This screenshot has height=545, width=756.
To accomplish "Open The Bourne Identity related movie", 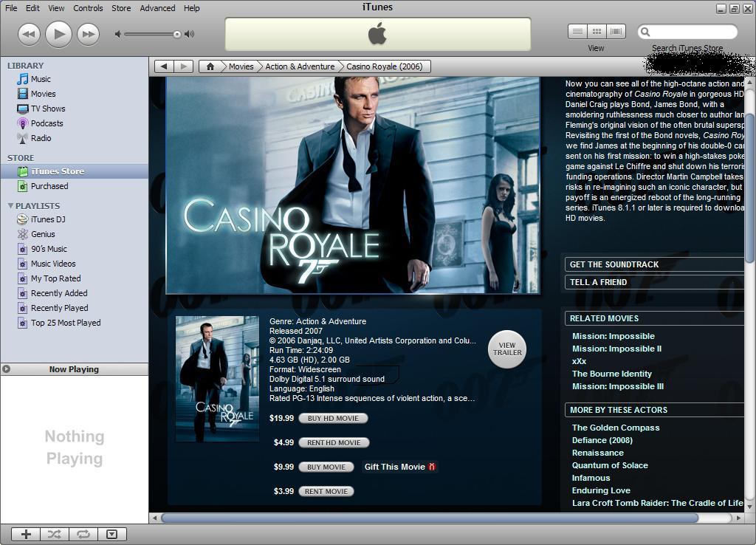I will [x=612, y=374].
